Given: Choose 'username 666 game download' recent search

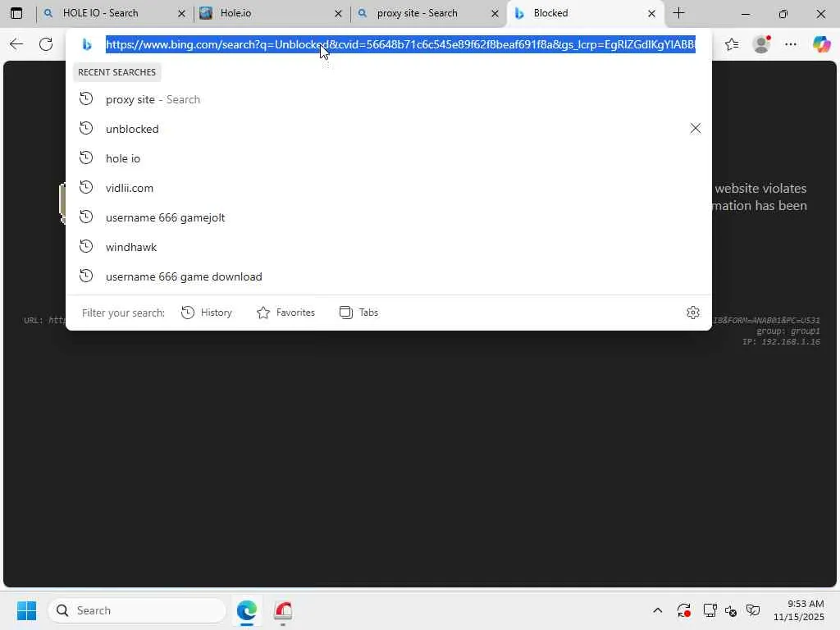Looking at the screenshot, I should tap(388, 276).
